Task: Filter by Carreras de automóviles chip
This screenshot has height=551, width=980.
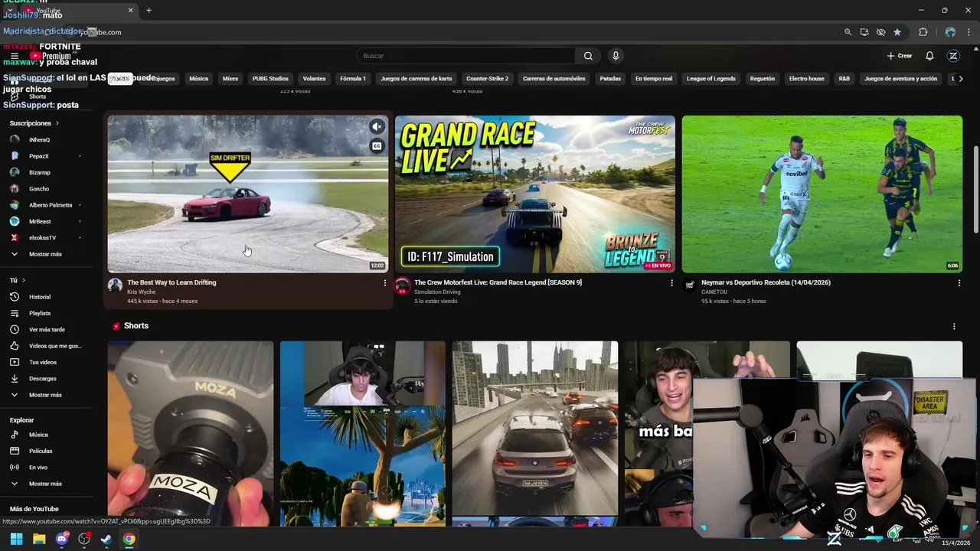Action: 554,79
